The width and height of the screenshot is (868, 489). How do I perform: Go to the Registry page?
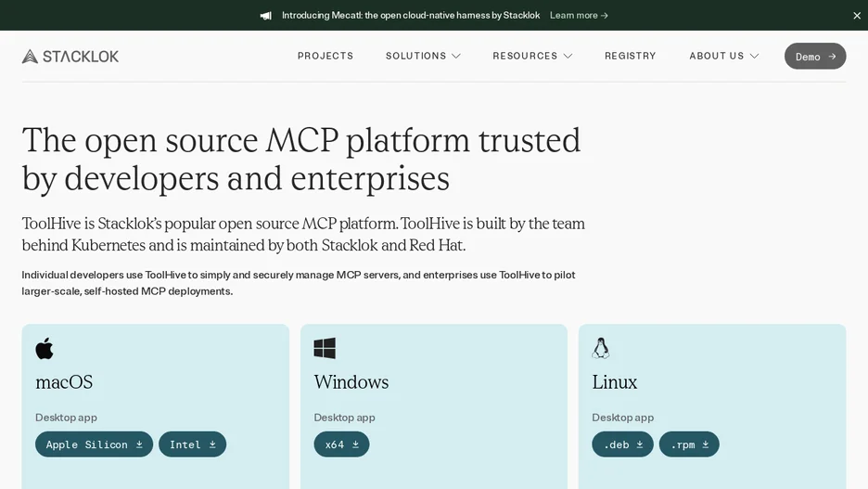pos(631,56)
